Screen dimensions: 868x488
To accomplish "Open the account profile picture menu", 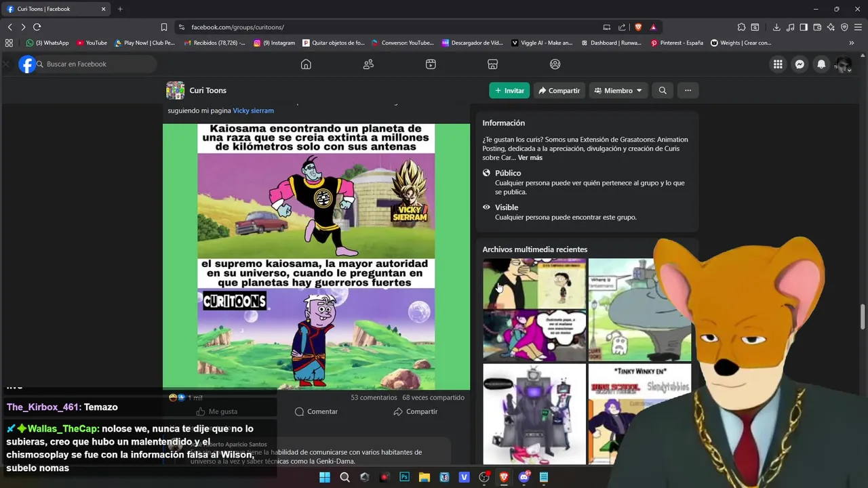I will pyautogui.click(x=843, y=64).
